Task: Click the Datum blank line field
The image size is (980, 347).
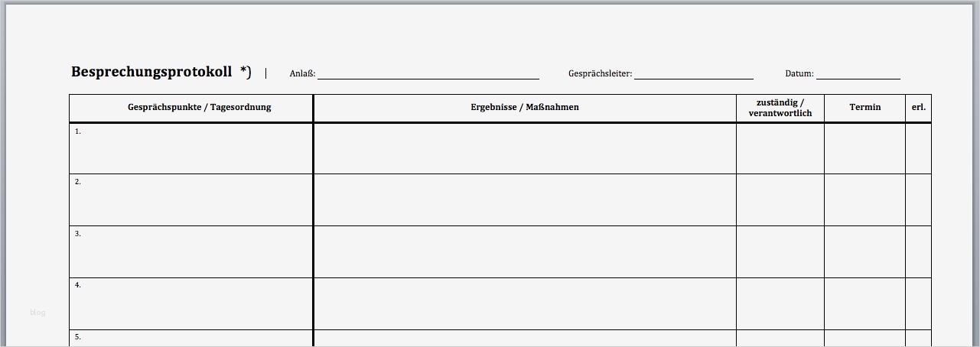Action: coord(858,74)
